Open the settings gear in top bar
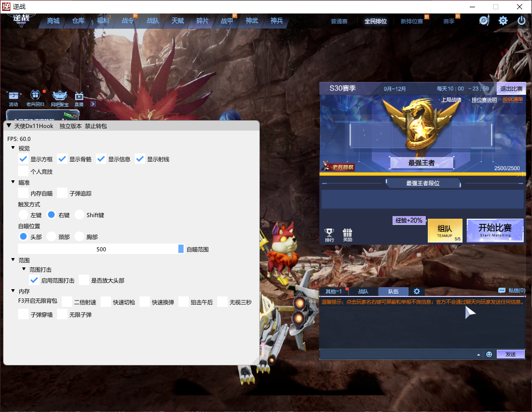The image size is (532, 412). (x=503, y=21)
